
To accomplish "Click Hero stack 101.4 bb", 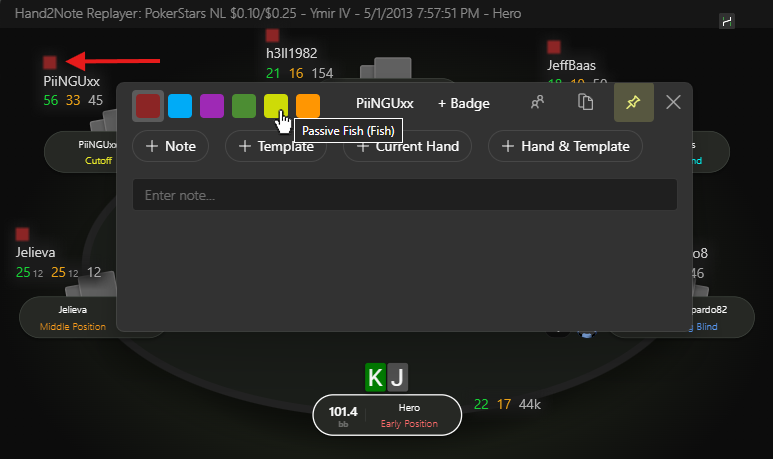I will coord(343,416).
